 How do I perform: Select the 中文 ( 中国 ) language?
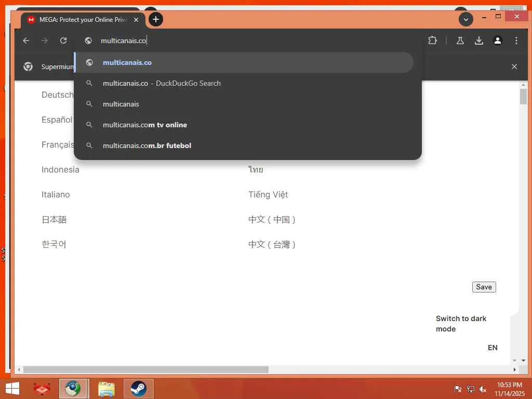click(x=272, y=220)
